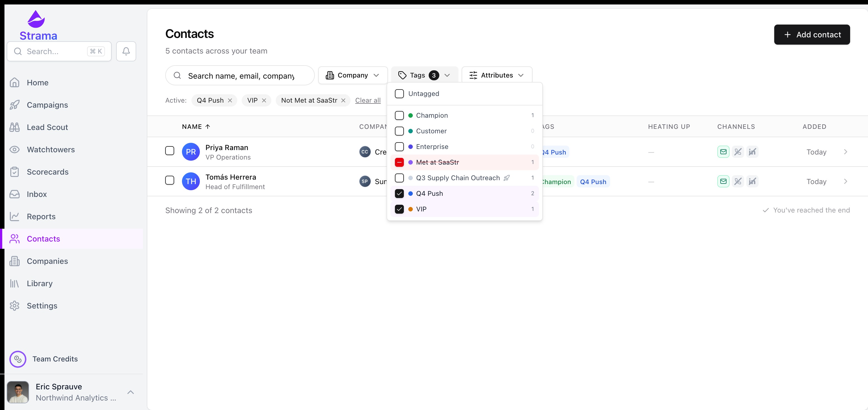The width and height of the screenshot is (868, 410).
Task: Click the Settings gear icon
Action: (x=15, y=306)
